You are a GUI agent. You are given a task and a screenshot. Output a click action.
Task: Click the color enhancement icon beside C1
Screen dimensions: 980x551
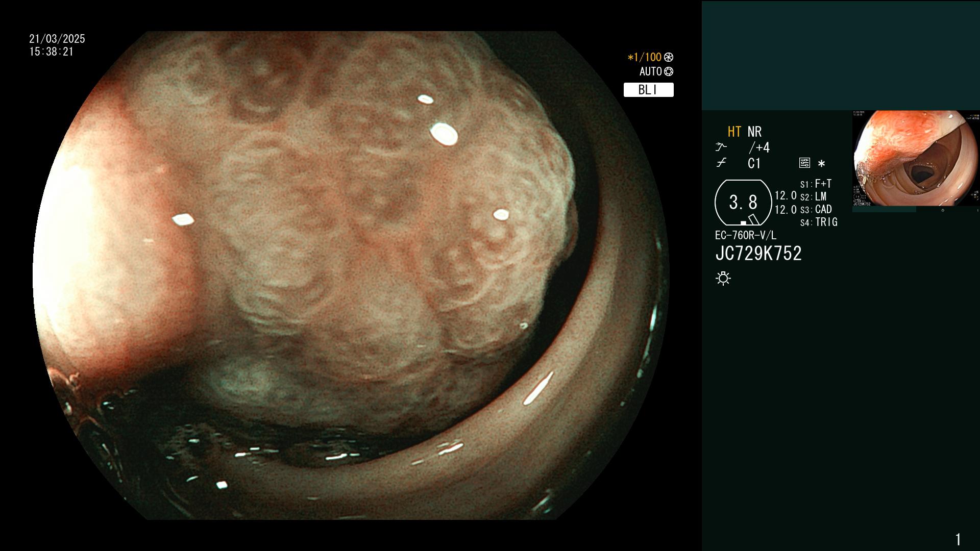coord(721,163)
